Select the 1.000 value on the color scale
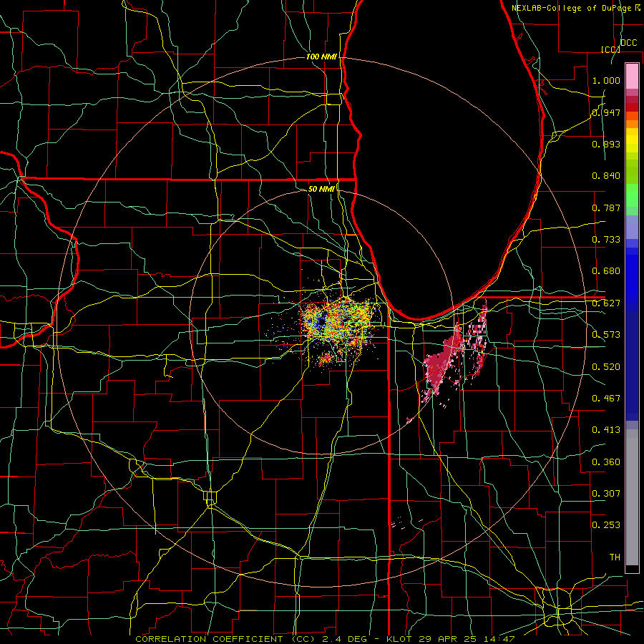 pos(606,80)
